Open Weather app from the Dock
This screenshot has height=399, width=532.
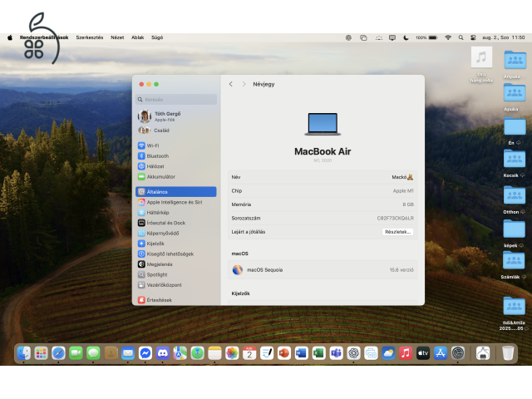(388, 353)
